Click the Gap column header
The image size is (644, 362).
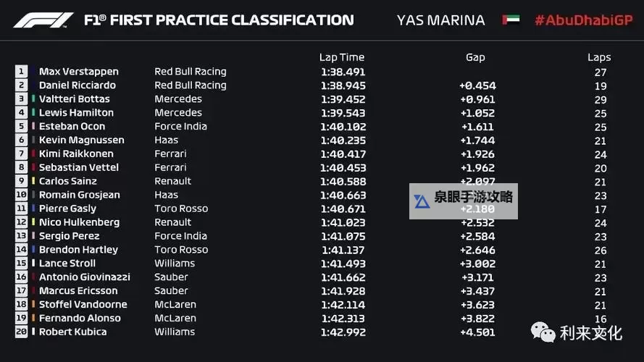475,57
